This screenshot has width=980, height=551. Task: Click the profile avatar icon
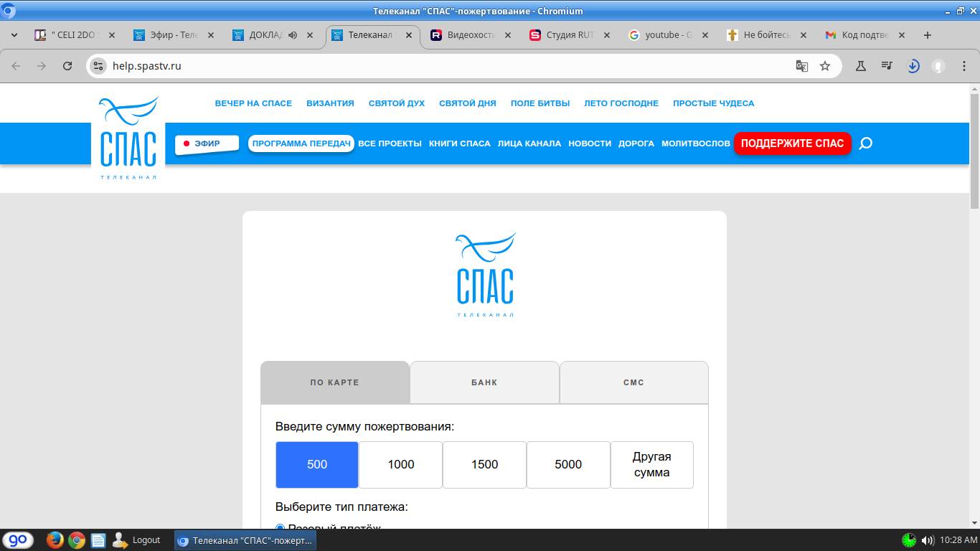[x=938, y=66]
